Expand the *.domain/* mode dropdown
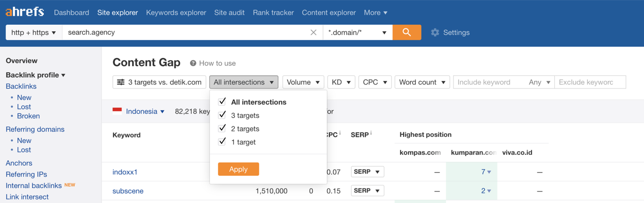644x203 pixels. [357, 32]
